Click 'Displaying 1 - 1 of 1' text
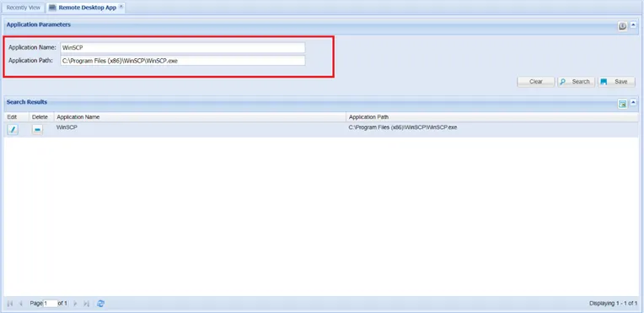The height and width of the screenshot is (313, 644). (613, 304)
